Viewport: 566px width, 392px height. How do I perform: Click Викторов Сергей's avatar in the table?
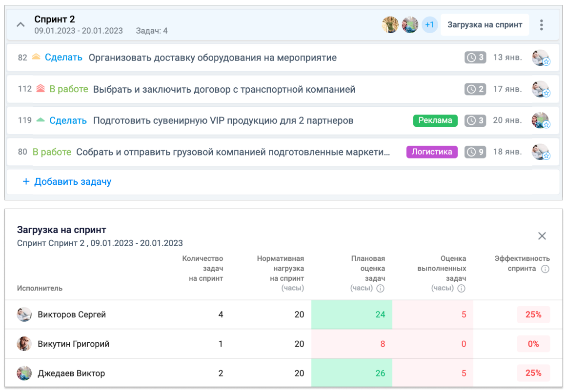point(23,314)
